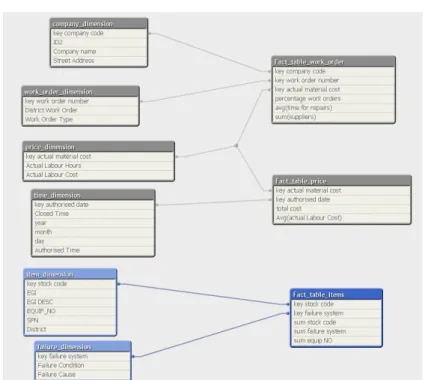Select the 'year' field in time_dimension
The image size is (425, 380).
(x=93, y=223)
